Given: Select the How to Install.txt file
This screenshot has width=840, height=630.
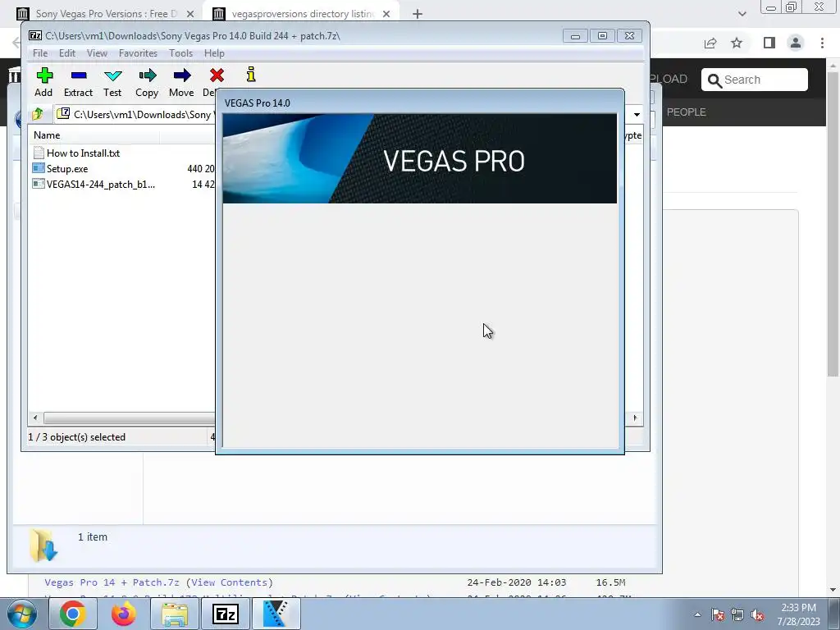Looking at the screenshot, I should pyautogui.click(x=76, y=153).
